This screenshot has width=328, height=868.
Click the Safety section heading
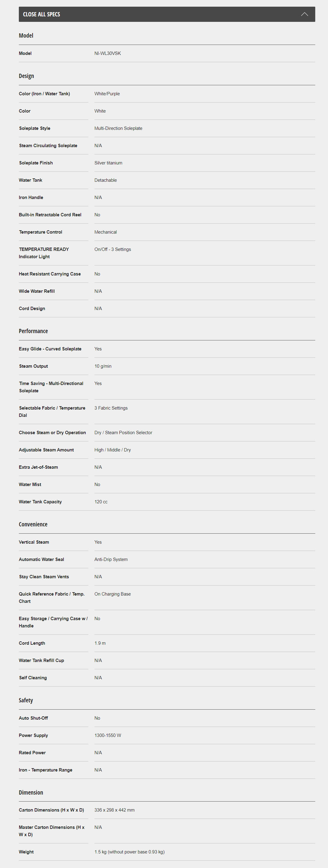tap(26, 700)
